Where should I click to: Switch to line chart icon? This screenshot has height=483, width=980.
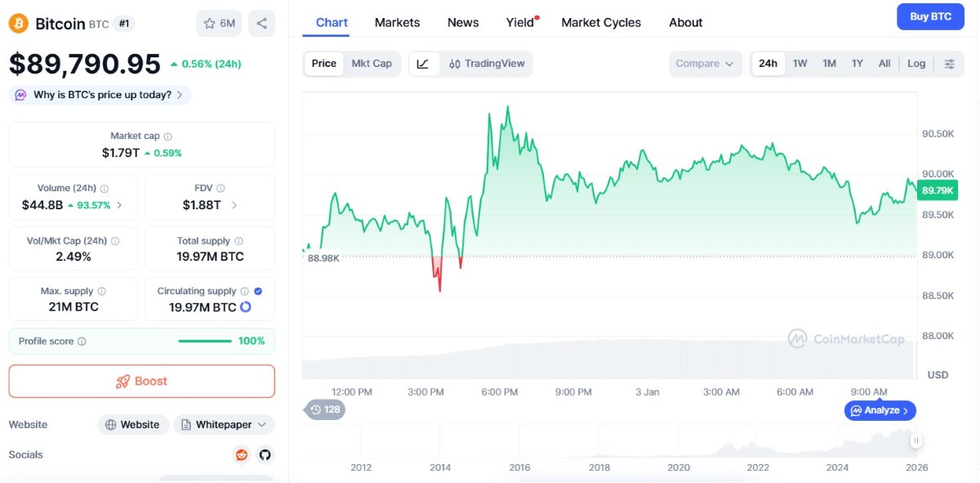tap(423, 64)
